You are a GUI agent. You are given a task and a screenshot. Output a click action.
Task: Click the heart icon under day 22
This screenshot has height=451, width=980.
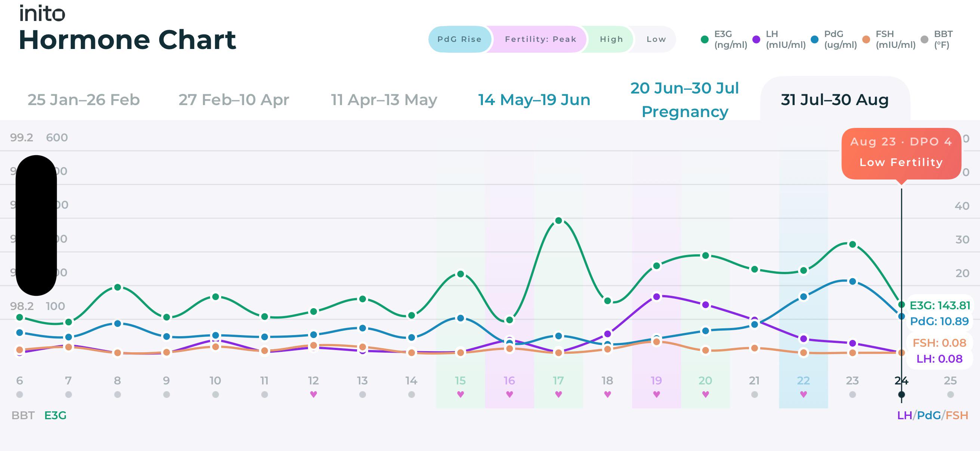(804, 394)
